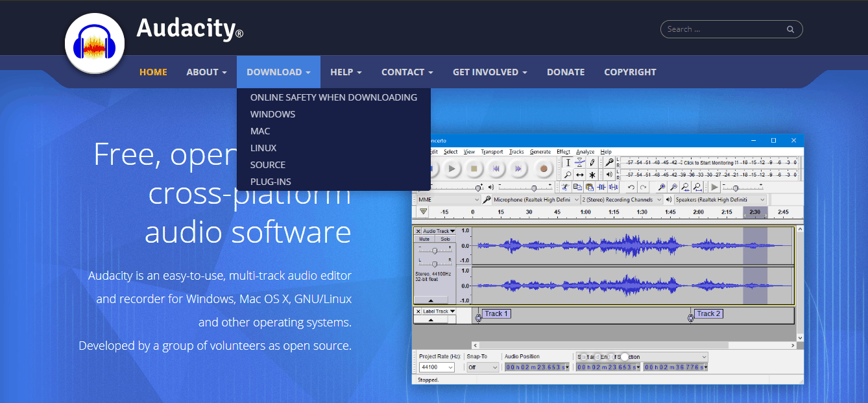Select the Multi-Tool asterisk icon
The height and width of the screenshot is (403, 868).
coord(592,175)
